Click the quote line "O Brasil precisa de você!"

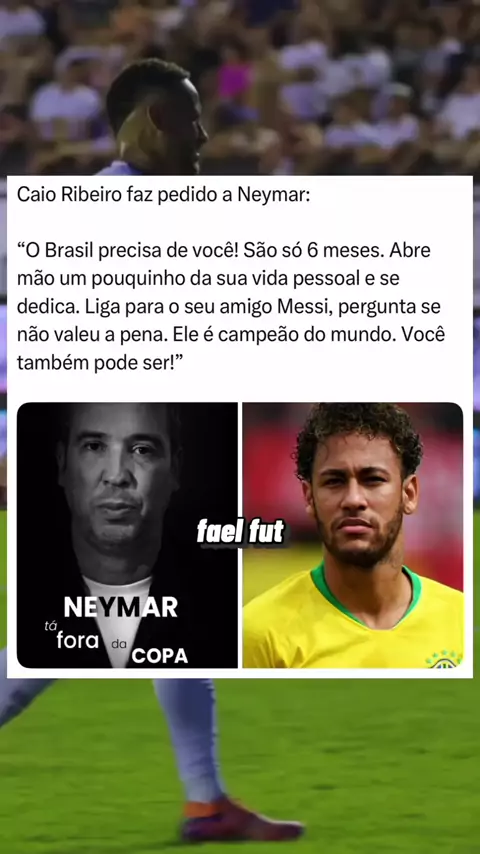click(128, 251)
